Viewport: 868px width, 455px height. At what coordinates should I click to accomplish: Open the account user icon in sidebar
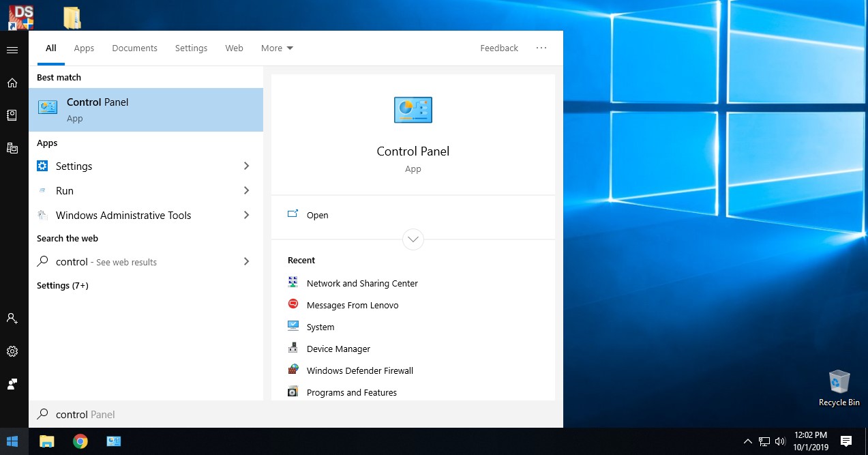tap(12, 318)
